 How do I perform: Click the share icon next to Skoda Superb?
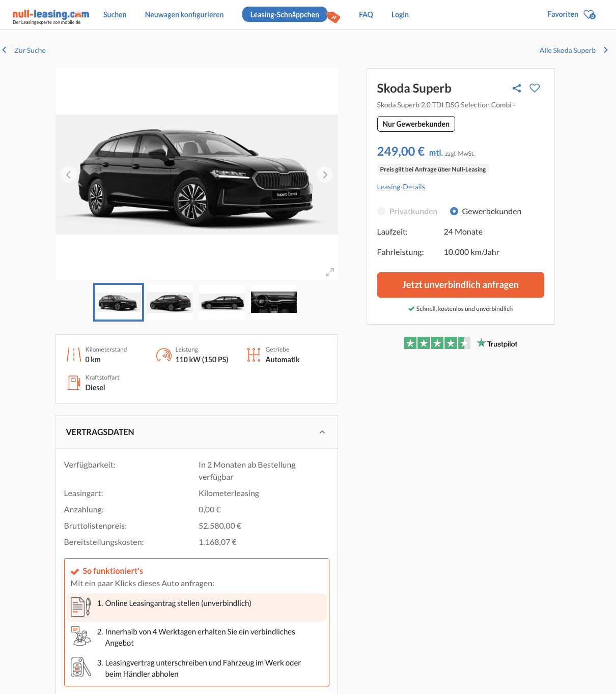[517, 89]
